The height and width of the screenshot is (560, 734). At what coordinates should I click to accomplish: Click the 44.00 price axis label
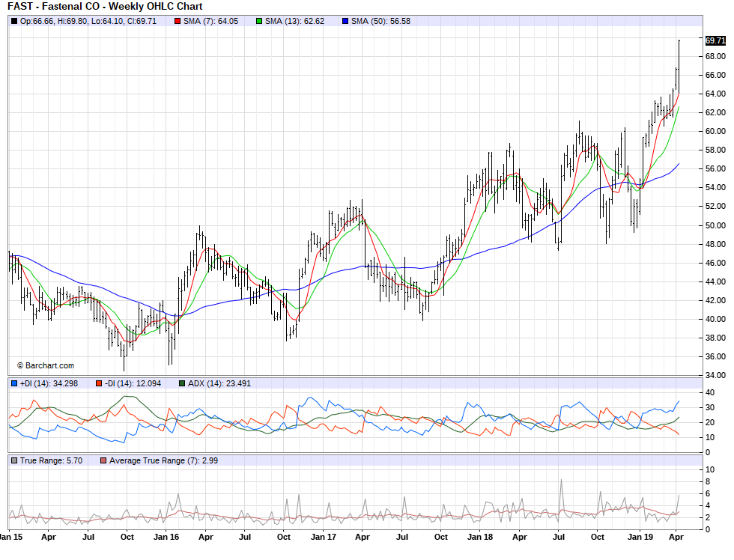(715, 281)
